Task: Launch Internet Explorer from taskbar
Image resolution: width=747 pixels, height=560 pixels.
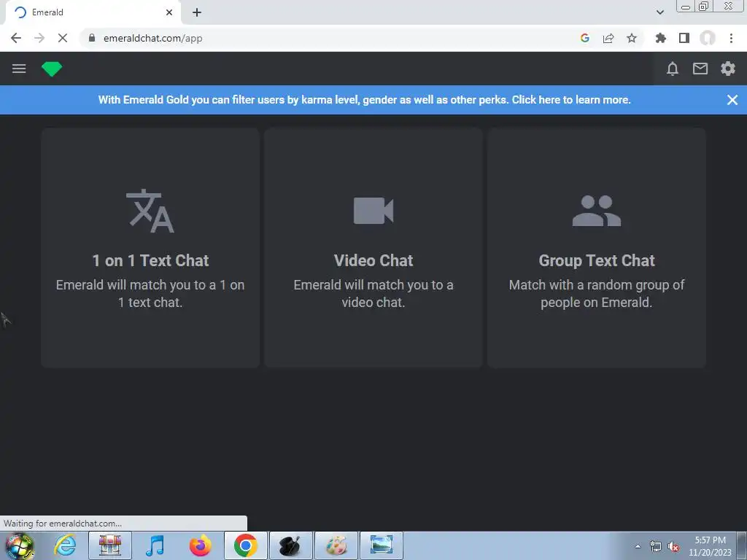Action: [x=65, y=545]
